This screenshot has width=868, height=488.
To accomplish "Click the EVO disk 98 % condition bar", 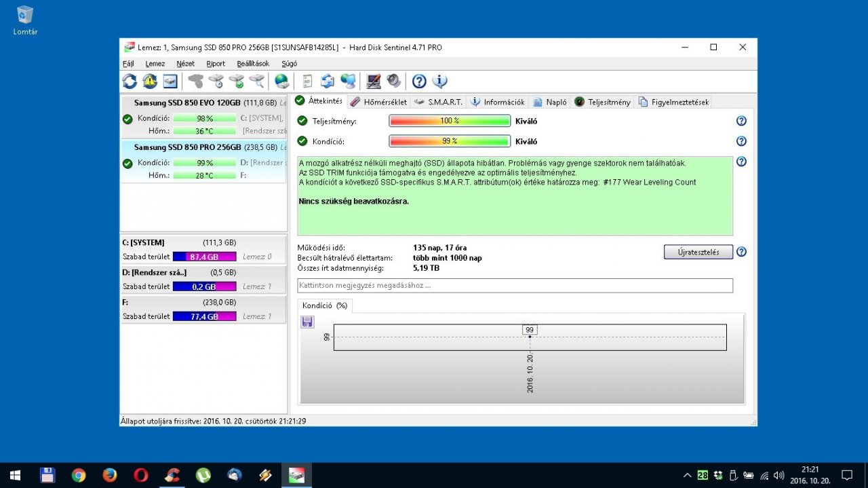I will point(205,118).
